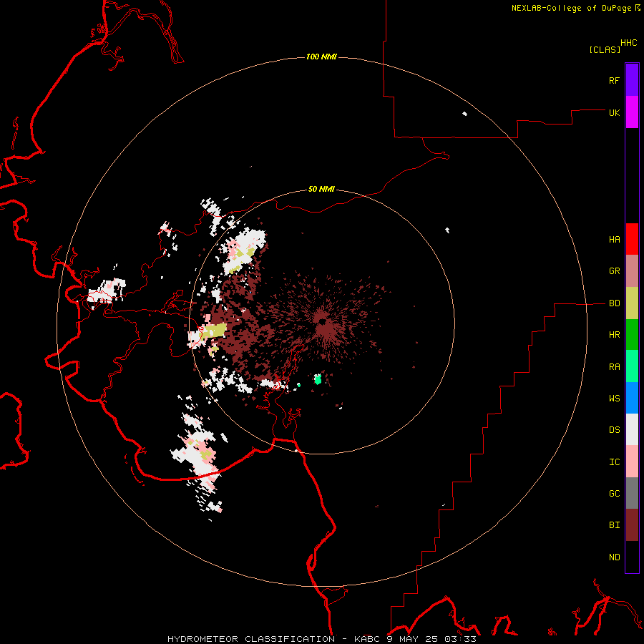The image size is (644, 644).
Task: Click the magenta UK legend color block
Action: click(x=632, y=112)
